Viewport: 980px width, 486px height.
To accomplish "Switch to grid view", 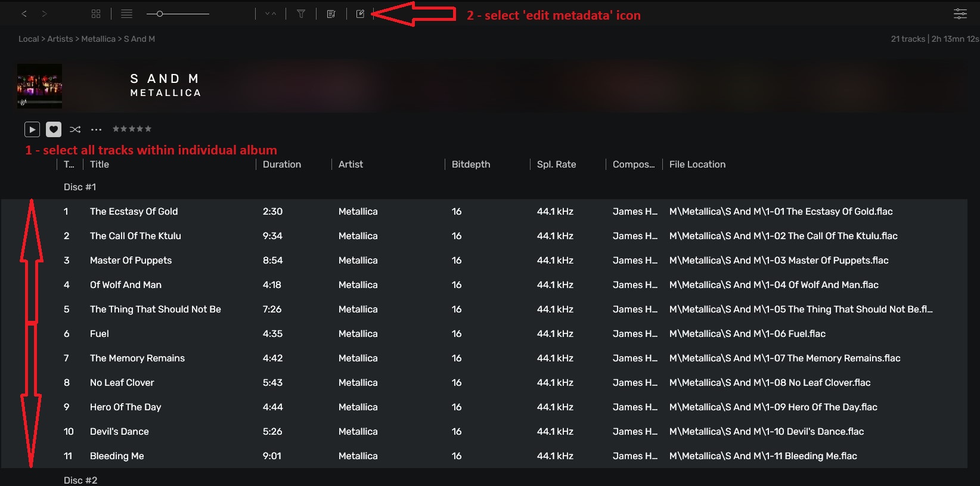I will [x=96, y=14].
